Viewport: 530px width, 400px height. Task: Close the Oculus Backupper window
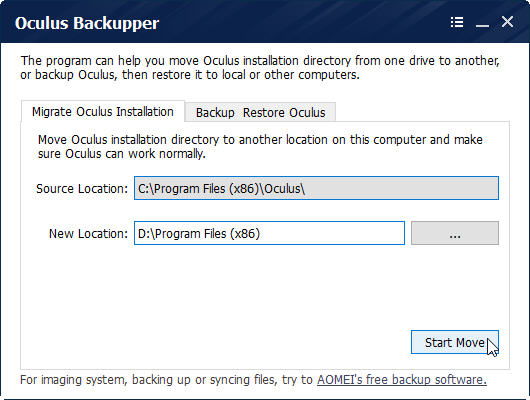pos(507,22)
